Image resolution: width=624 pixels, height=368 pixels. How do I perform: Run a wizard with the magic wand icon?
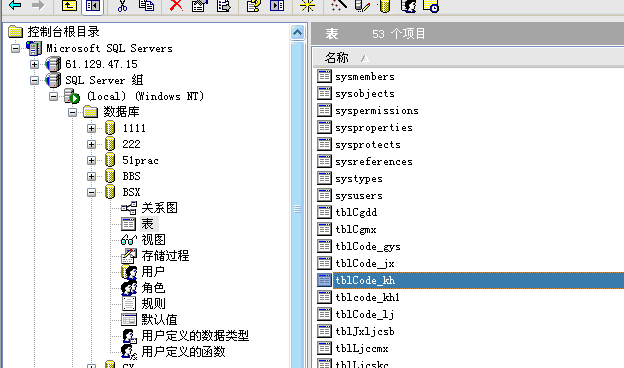coord(339,6)
